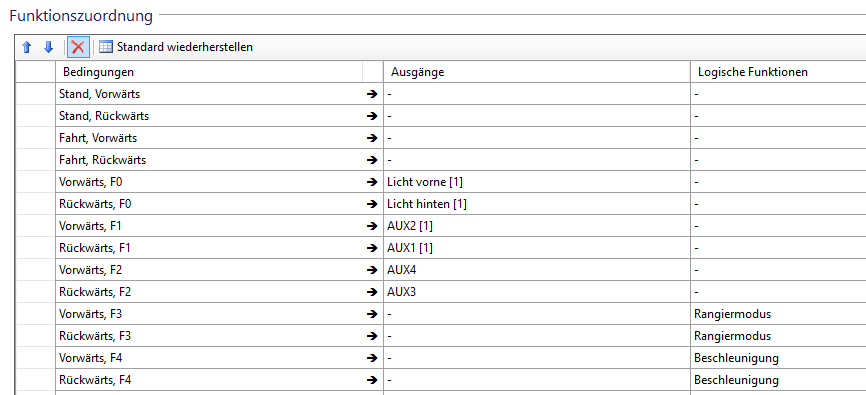Click the red X delete row icon
This screenshot has height=395, width=866.
78,47
